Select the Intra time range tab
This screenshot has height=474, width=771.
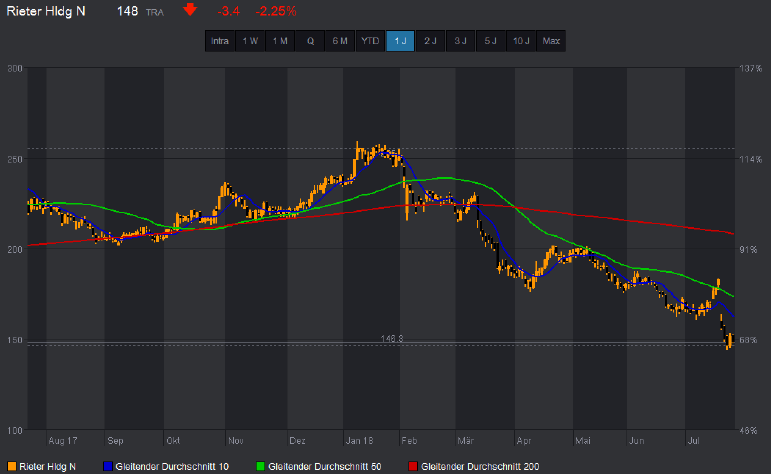220,41
